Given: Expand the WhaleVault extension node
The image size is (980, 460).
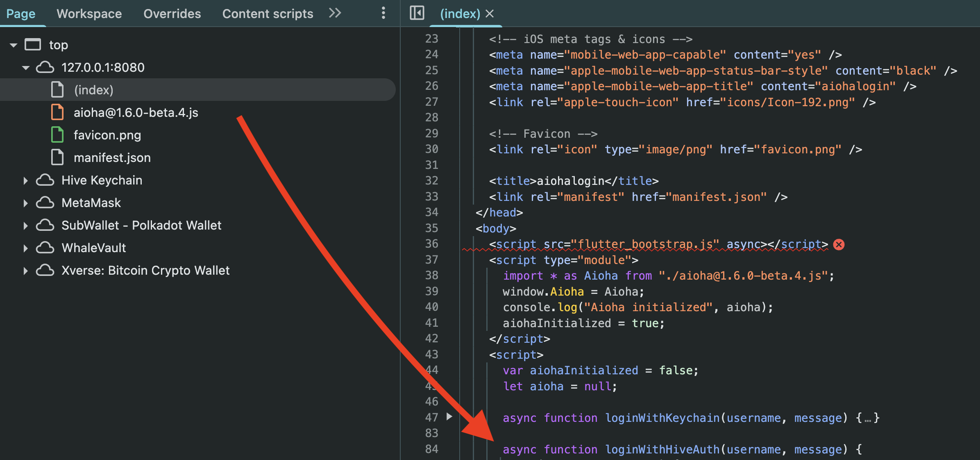Looking at the screenshot, I should pos(25,248).
